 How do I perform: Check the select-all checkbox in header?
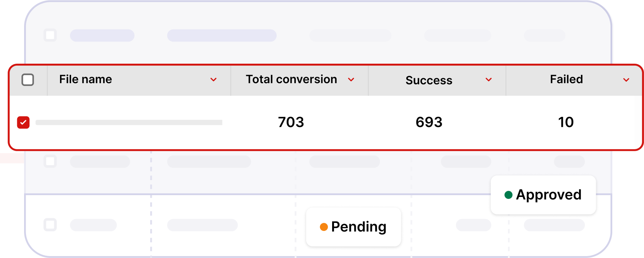click(28, 80)
